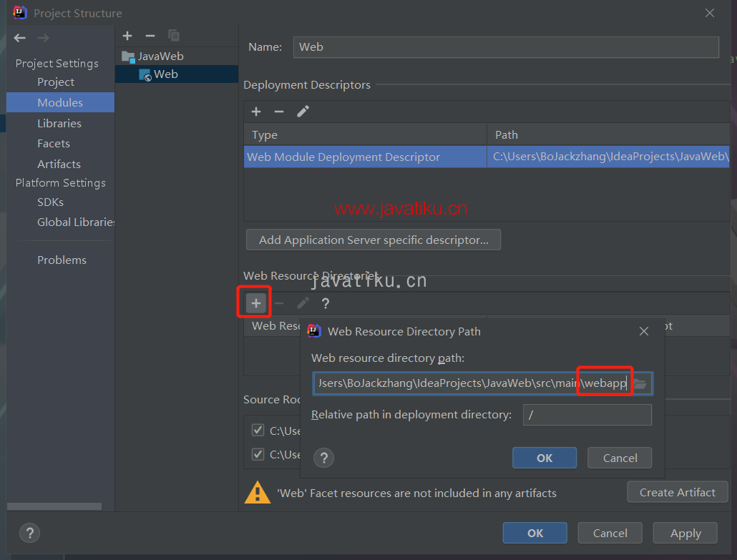Edit the deployment descriptor with the pencil icon
Image resolution: width=737 pixels, height=560 pixels.
coord(303,112)
